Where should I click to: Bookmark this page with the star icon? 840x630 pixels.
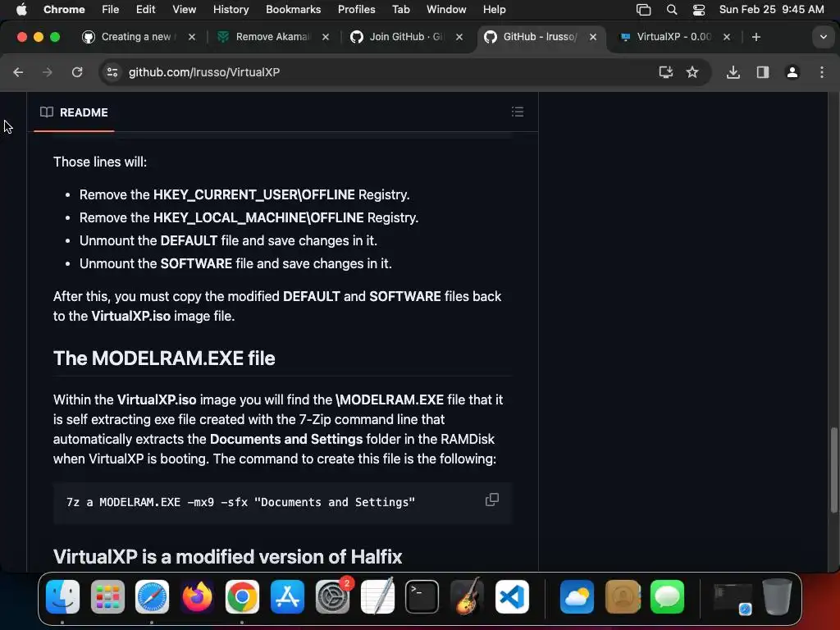tap(692, 72)
